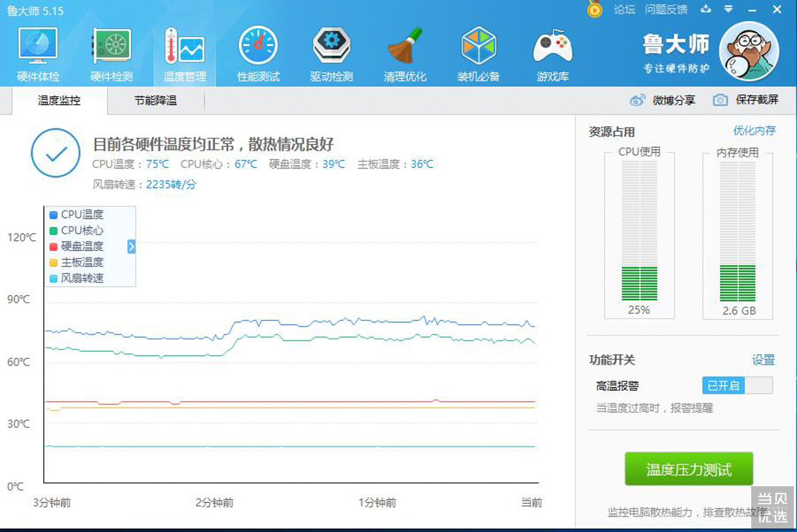Viewport: 797px width, 532px height.
Task: Open the 硬件检测 hardware detection tool
Action: pyautogui.click(x=111, y=52)
